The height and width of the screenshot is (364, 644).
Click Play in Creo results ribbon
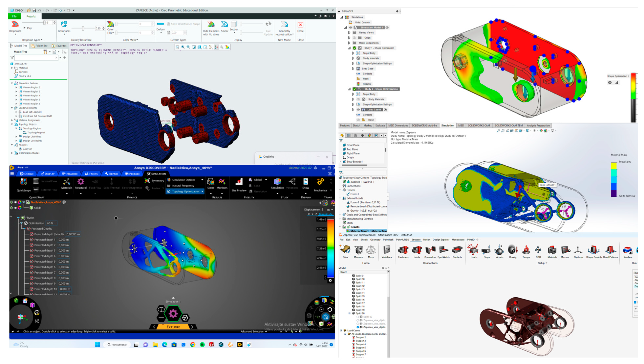click(28, 28)
